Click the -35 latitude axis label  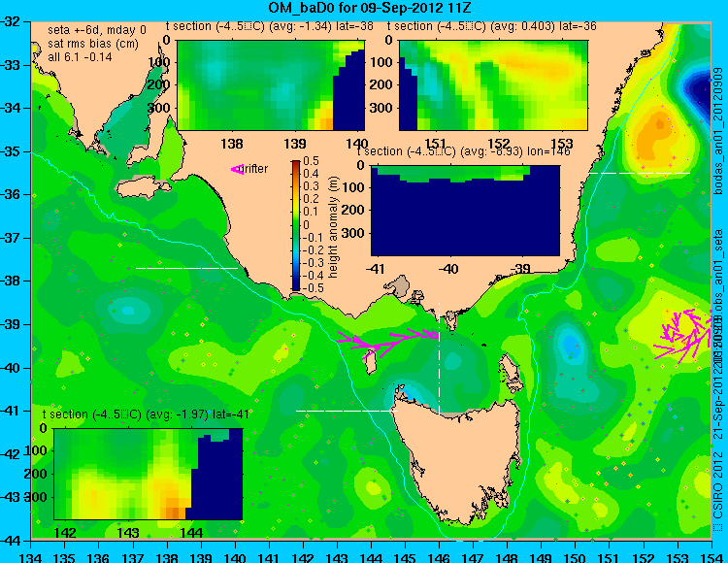(x=12, y=151)
